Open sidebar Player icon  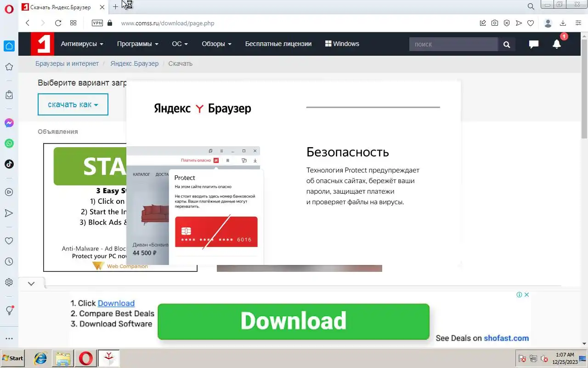tap(9, 192)
